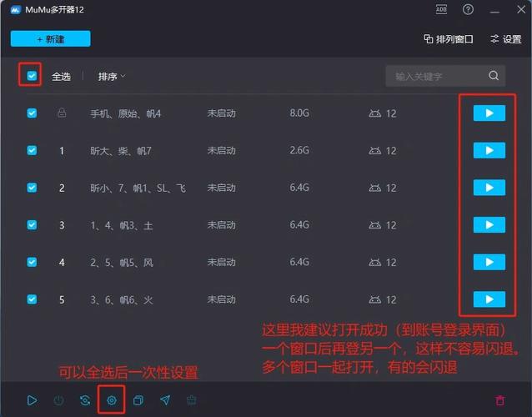Launch emulator 4 using its play button
Screen dimensions: 532x417
point(489,262)
